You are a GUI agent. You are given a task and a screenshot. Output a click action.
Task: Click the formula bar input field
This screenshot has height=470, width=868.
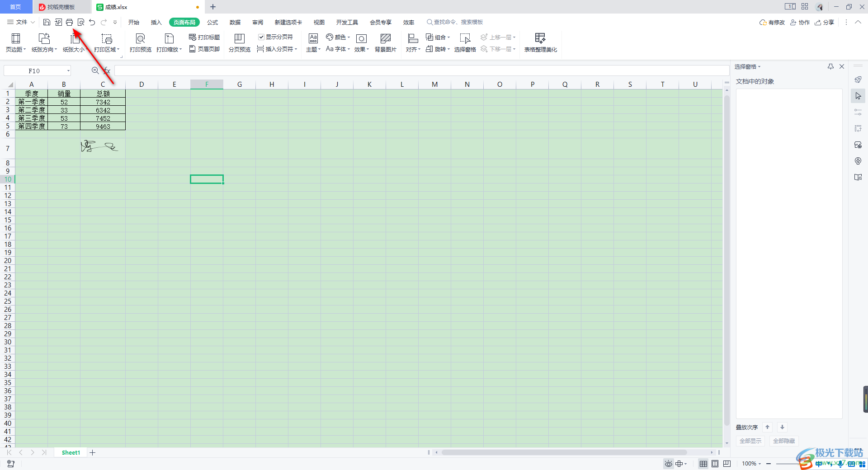pos(421,70)
